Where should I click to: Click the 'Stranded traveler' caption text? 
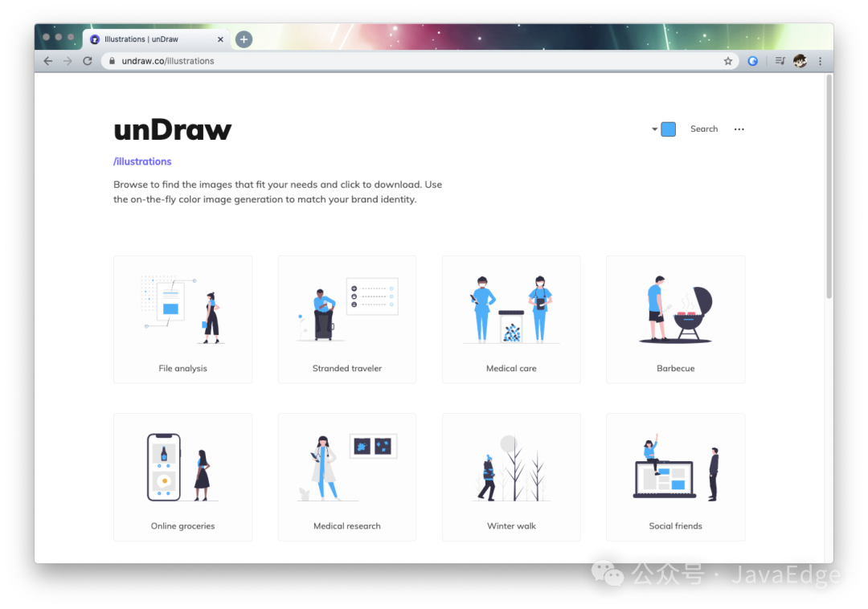tap(347, 369)
